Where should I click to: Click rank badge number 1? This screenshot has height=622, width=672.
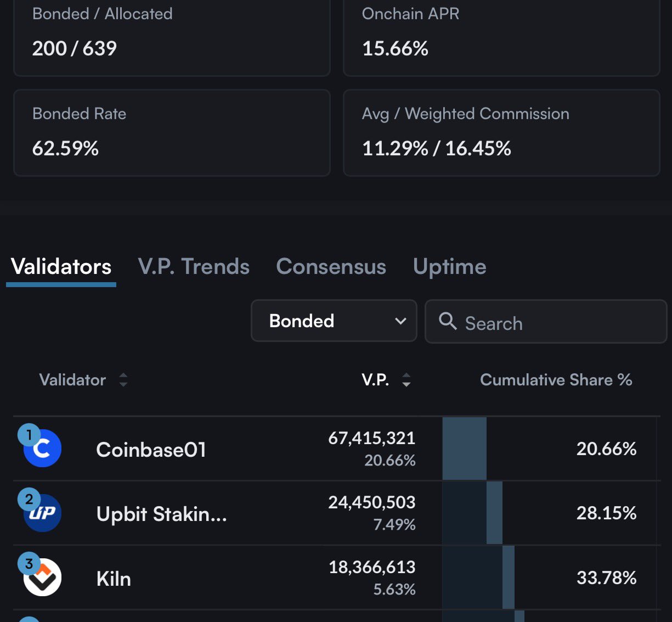[x=29, y=435]
